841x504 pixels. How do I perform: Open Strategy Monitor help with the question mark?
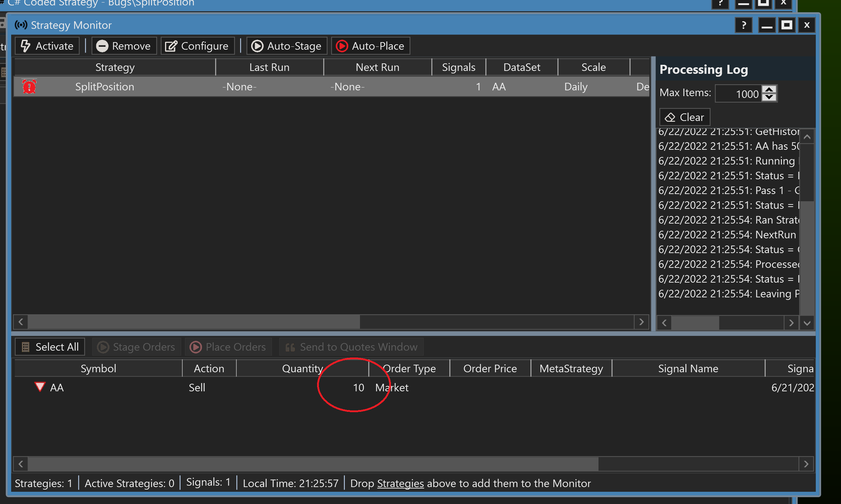click(x=743, y=25)
